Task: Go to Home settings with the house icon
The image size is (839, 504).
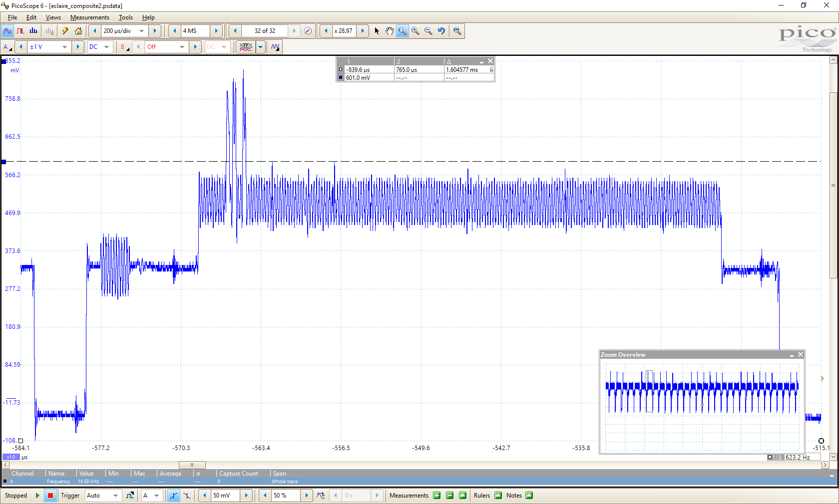Action: pyautogui.click(x=78, y=31)
